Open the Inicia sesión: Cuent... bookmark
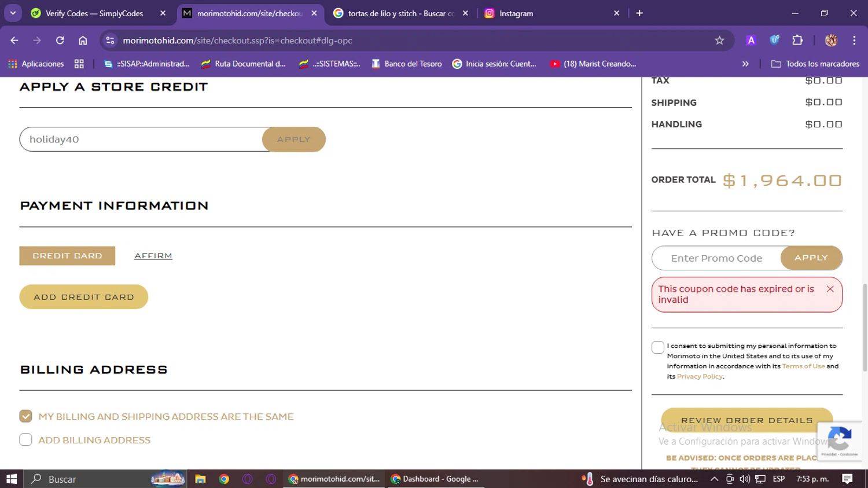This screenshot has height=488, width=868. tap(494, 64)
